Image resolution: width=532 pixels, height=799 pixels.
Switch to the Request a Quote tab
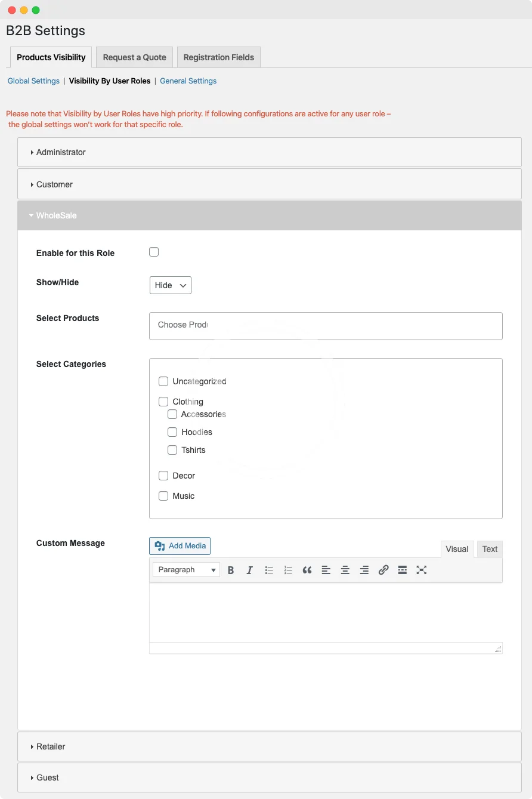pos(134,57)
